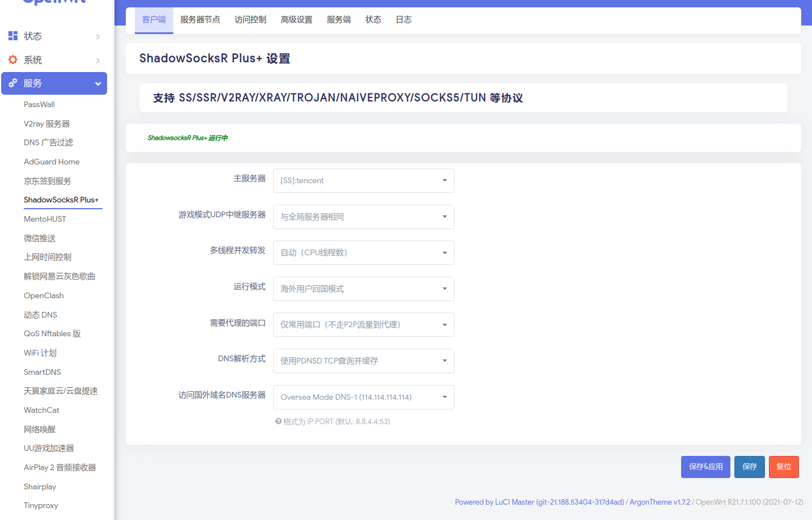
Task: Click the 保存&应用 button
Action: point(705,467)
